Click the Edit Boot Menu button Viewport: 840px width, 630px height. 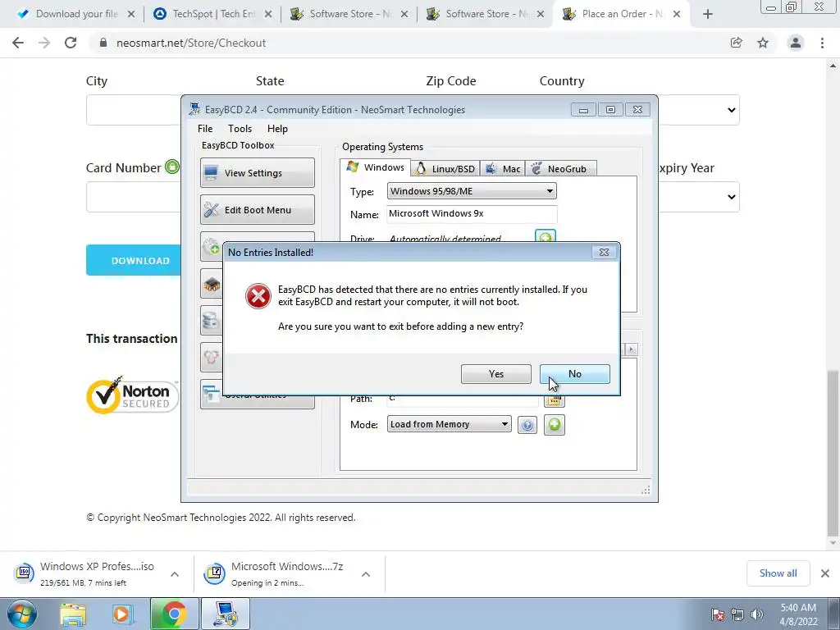click(x=257, y=209)
